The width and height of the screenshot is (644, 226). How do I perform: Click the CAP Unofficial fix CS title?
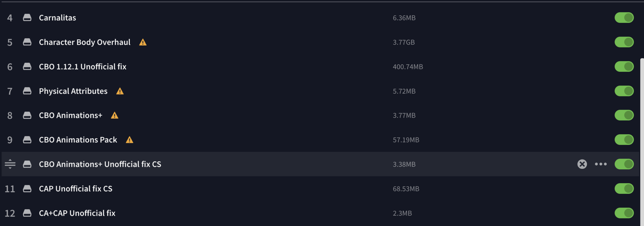pos(75,189)
